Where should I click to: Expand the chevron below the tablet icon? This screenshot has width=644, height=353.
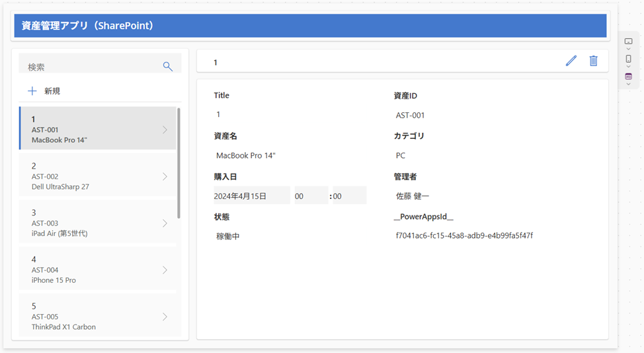coord(628,50)
